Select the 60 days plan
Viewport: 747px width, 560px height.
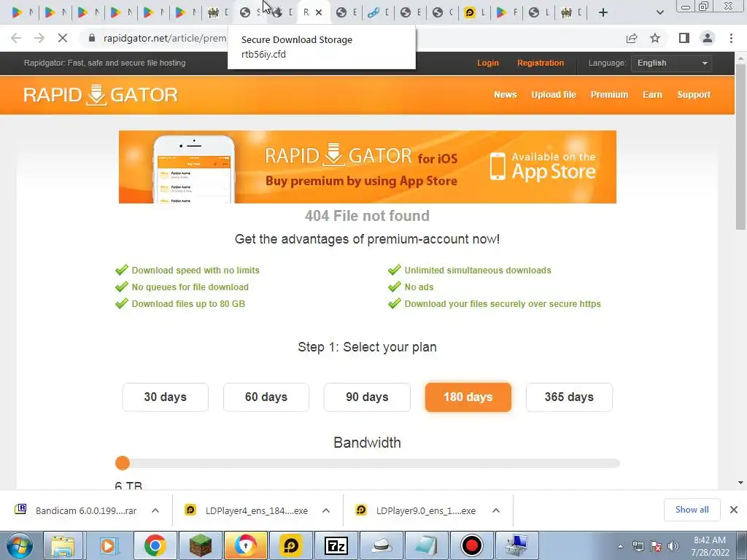tap(266, 397)
